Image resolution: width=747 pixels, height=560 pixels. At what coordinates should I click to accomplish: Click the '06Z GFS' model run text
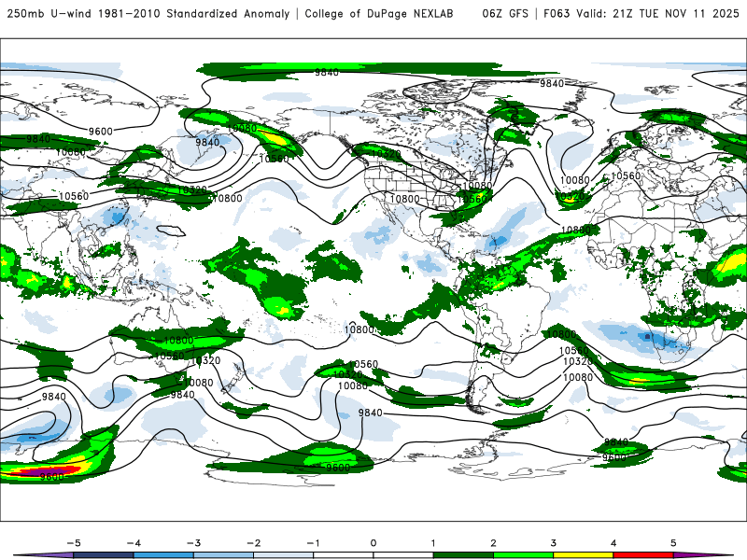coord(505,13)
